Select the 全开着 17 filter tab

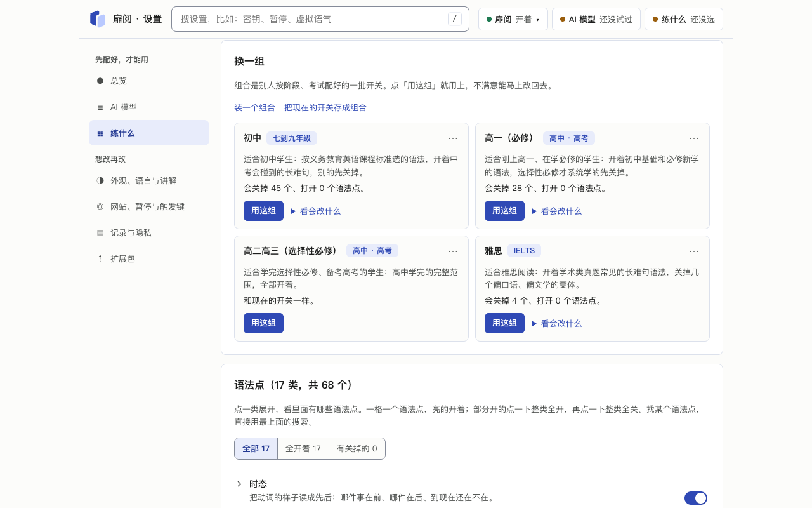(x=303, y=448)
